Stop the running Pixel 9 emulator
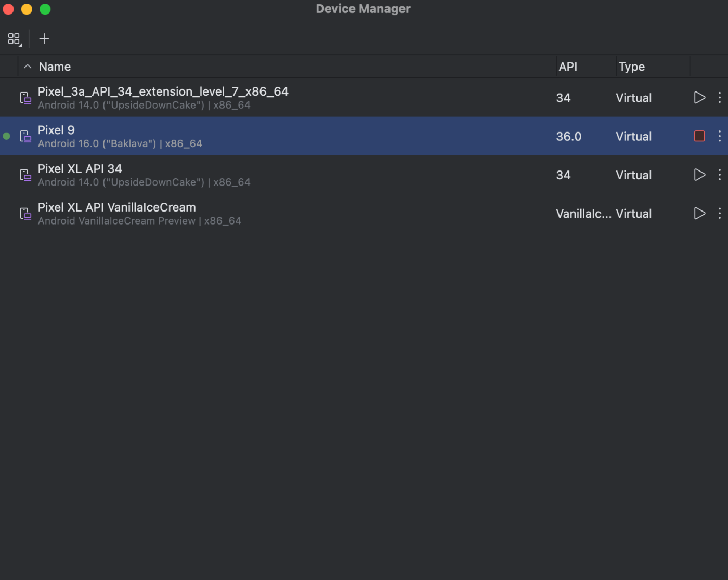Viewport: 728px width, 580px height. click(699, 136)
